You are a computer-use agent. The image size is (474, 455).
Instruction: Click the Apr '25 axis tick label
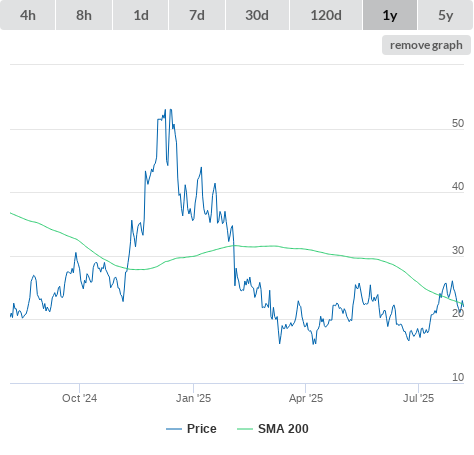click(306, 398)
